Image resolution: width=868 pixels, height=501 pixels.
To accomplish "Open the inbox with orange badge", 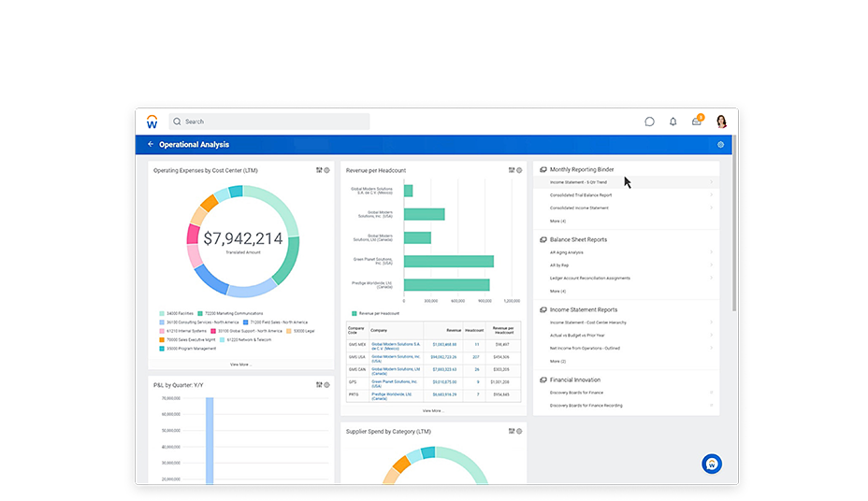I will coord(697,122).
